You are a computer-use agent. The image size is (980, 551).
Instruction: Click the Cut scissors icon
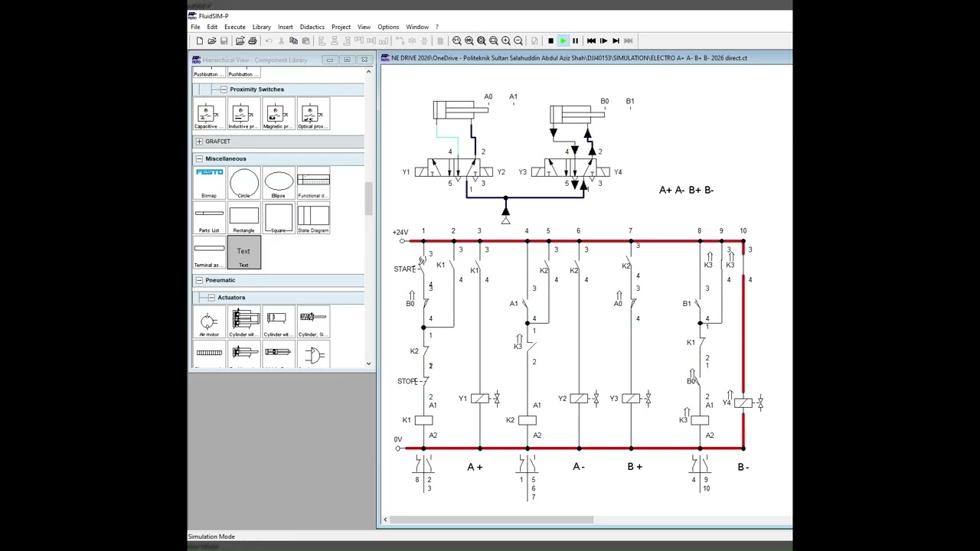tap(281, 41)
